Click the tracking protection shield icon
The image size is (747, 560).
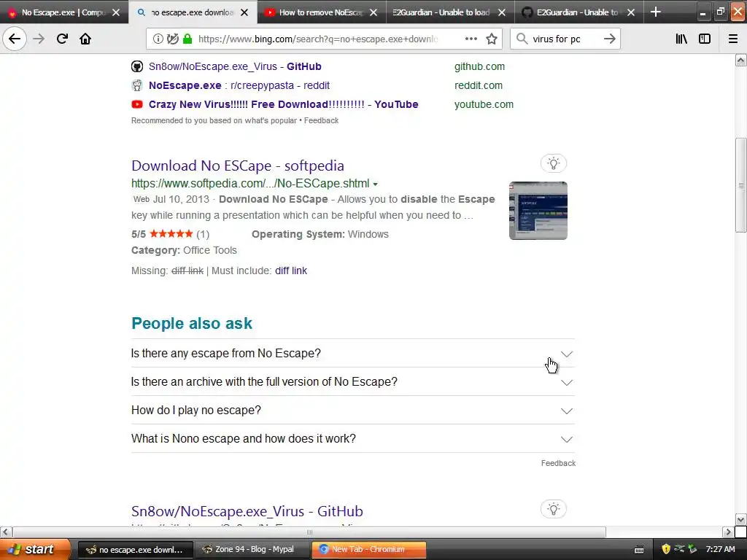click(173, 39)
